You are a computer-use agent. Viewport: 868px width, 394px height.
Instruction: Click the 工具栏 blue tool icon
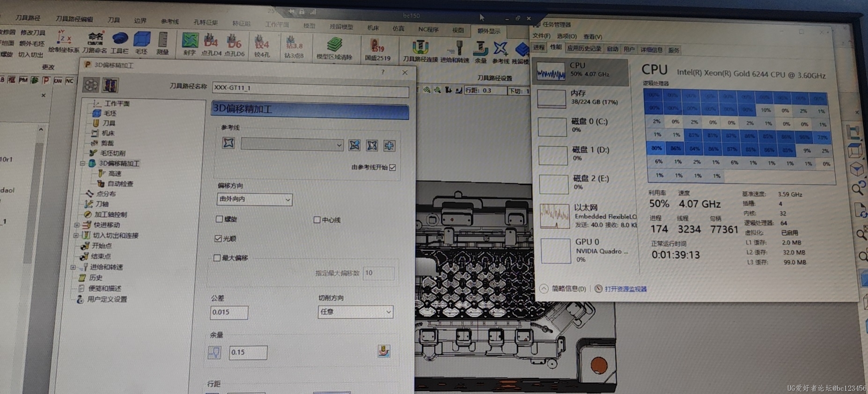point(120,38)
